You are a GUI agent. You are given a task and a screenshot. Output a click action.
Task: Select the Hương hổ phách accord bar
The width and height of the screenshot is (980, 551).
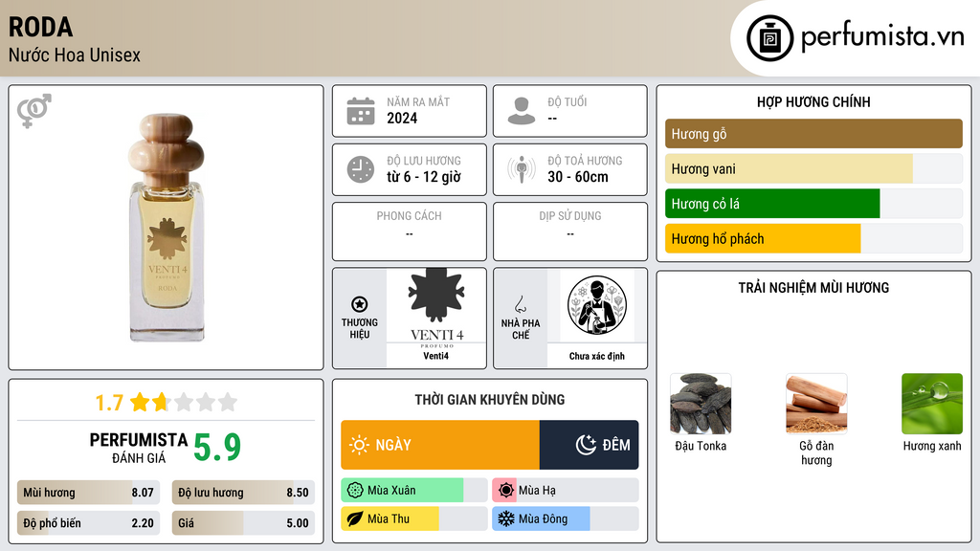click(x=813, y=238)
